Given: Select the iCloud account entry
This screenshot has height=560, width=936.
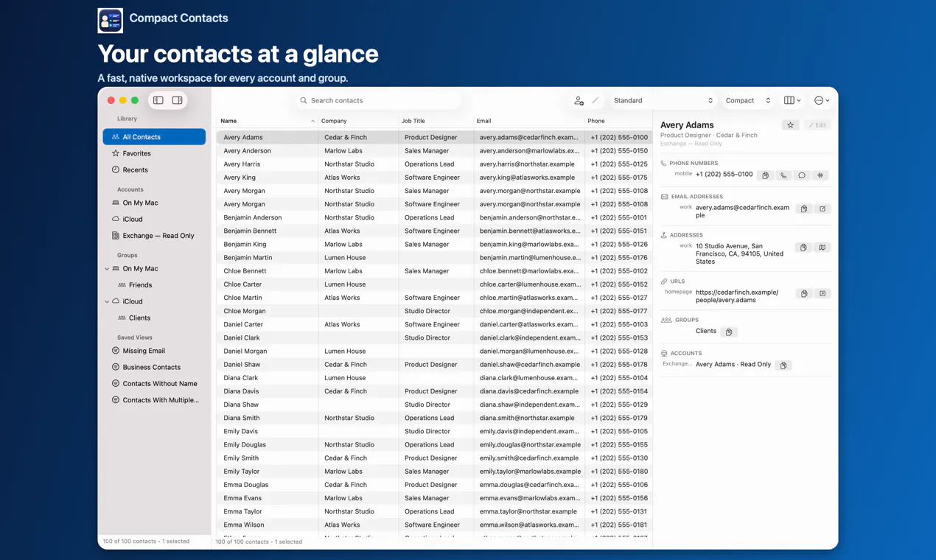Looking at the screenshot, I should pos(154,219).
